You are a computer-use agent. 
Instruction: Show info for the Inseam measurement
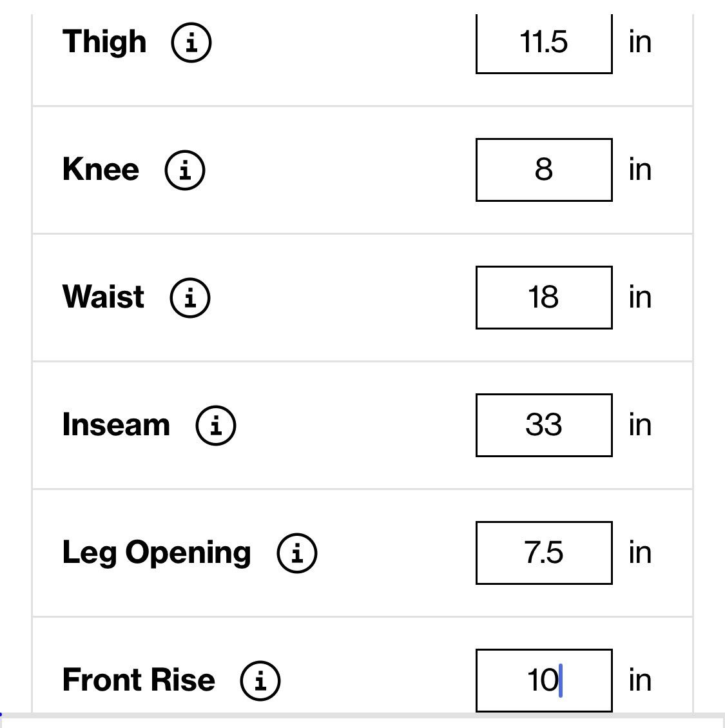[216, 426]
